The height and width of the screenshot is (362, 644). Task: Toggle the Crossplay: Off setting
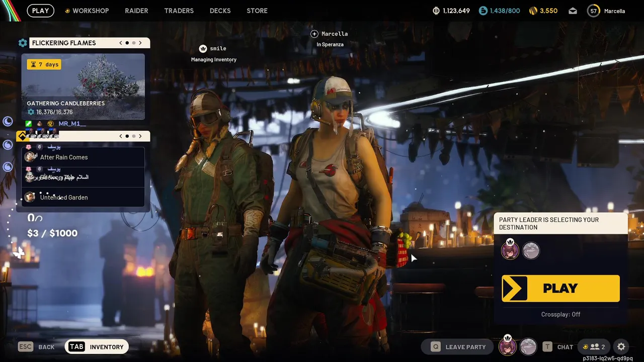pos(560,314)
